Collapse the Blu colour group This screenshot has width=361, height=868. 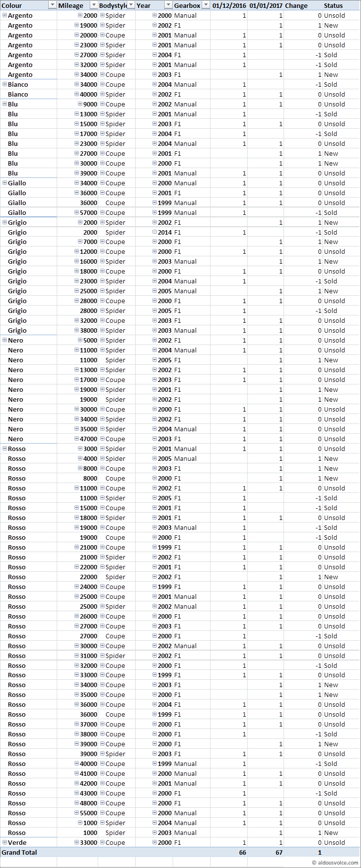click(5, 104)
